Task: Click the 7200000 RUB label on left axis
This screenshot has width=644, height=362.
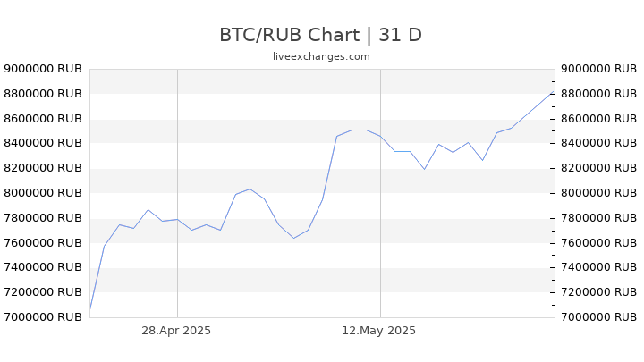Action: pos(43,292)
